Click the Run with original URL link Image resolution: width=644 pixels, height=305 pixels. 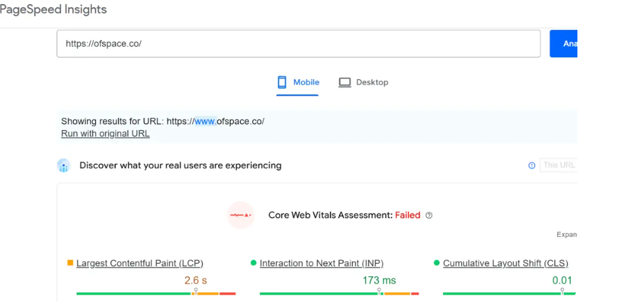pyautogui.click(x=105, y=134)
